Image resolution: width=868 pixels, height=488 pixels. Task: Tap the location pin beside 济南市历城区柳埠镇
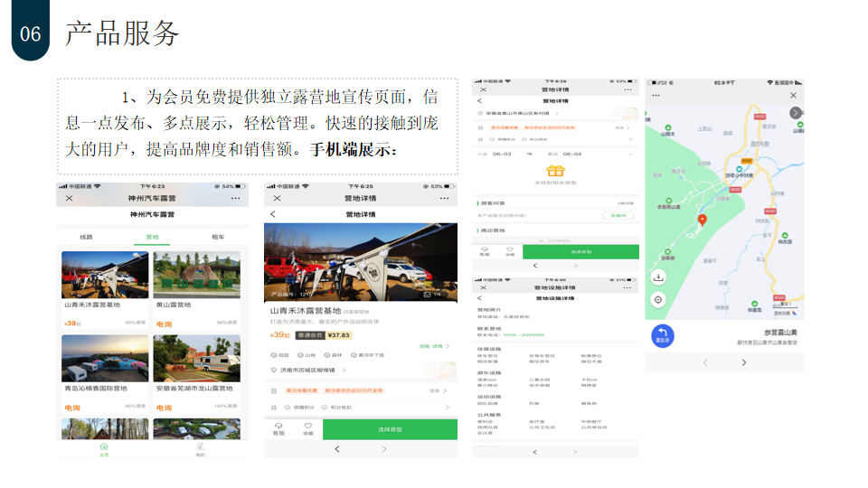[273, 371]
